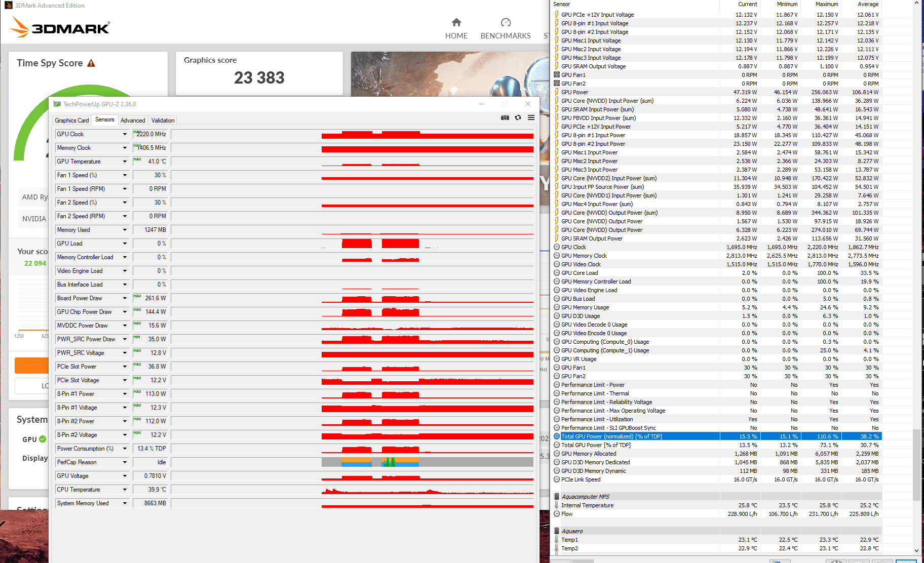The height and width of the screenshot is (563, 924).
Task: Click the orange button in 3DMark
Action: [32, 365]
